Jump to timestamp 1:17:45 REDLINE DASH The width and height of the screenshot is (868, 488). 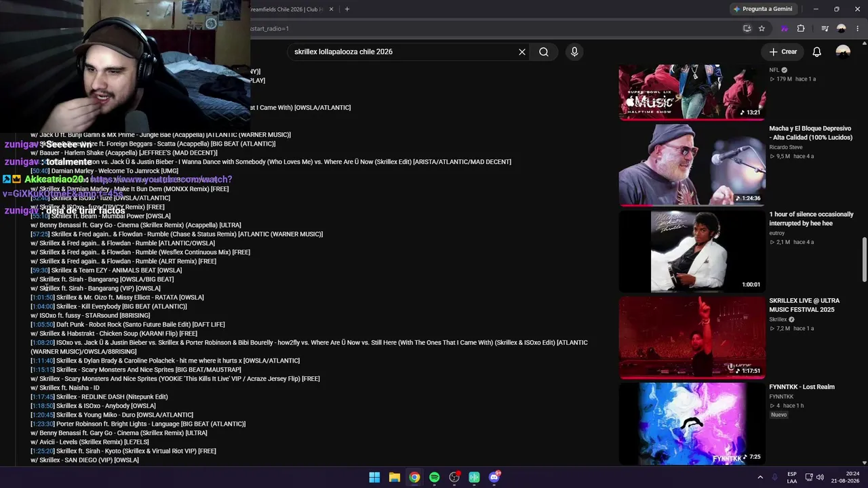(x=43, y=397)
